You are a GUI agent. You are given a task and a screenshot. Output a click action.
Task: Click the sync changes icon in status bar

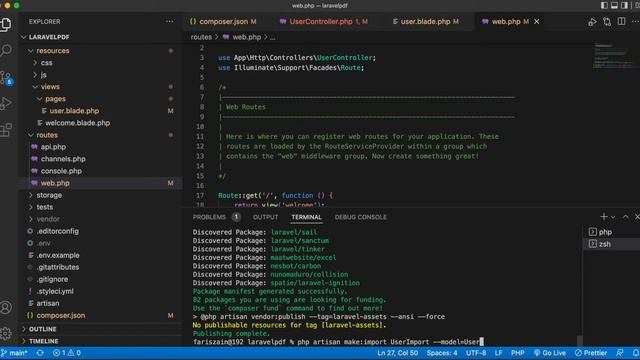[40, 353]
